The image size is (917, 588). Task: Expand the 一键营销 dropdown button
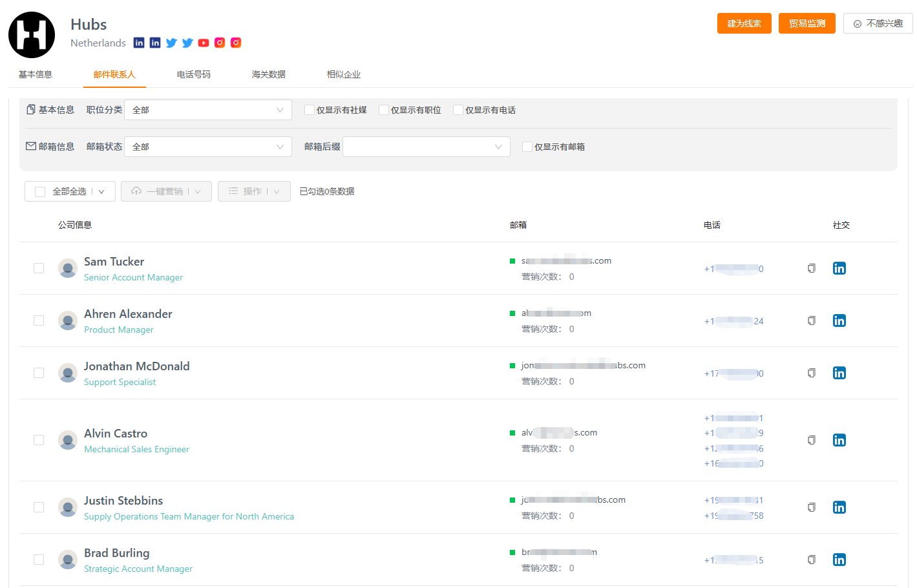(x=166, y=191)
